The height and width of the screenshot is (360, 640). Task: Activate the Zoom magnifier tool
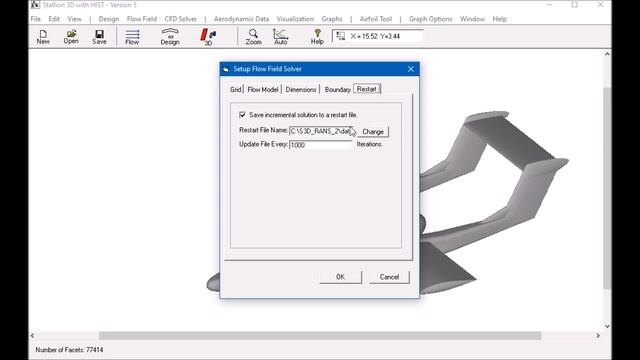[253, 37]
